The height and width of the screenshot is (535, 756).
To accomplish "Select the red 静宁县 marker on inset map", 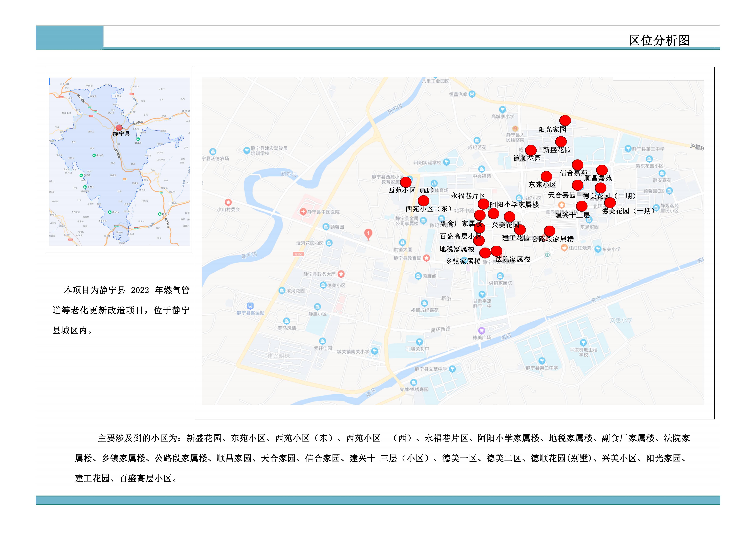I will point(119,128).
